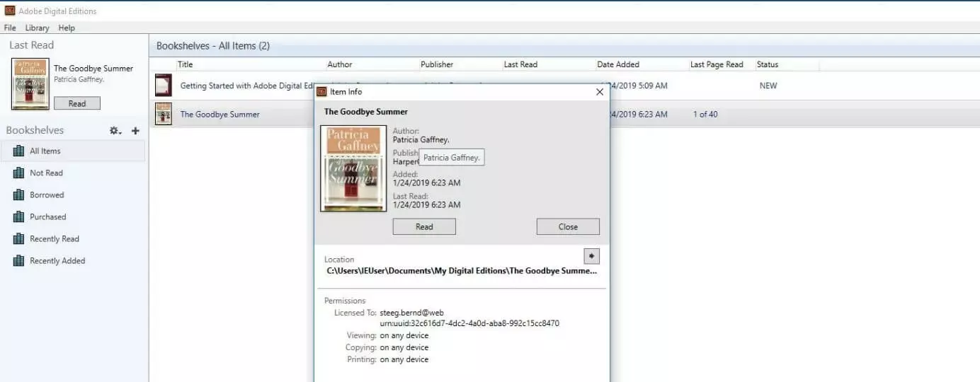
Task: Select the Borrowed bookshelf
Action: 73,195
